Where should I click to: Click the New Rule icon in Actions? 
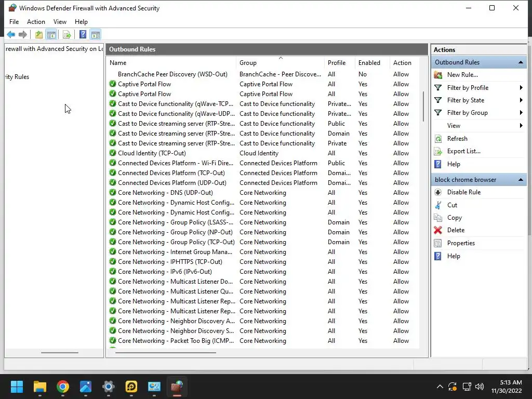pyautogui.click(x=438, y=75)
